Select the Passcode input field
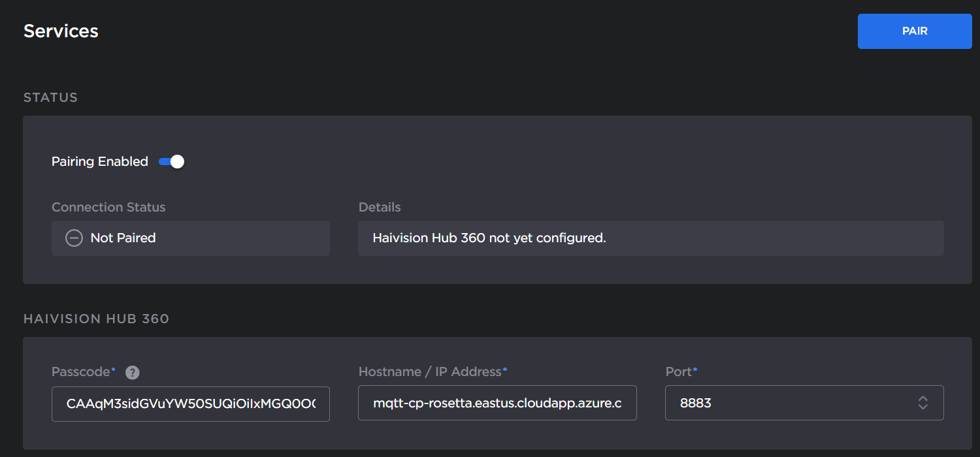Image resolution: width=980 pixels, height=457 pixels. point(190,403)
